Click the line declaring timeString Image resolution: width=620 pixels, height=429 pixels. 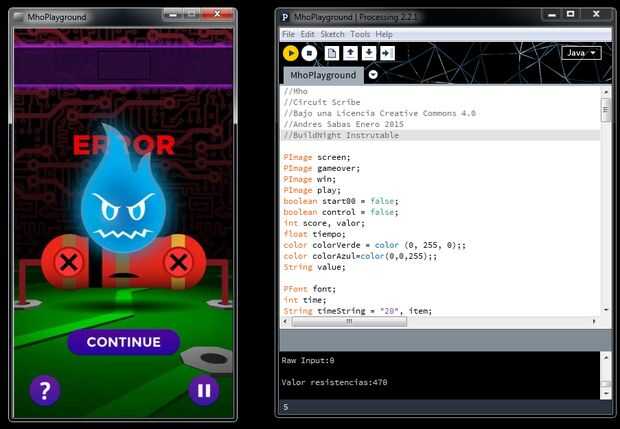358,311
